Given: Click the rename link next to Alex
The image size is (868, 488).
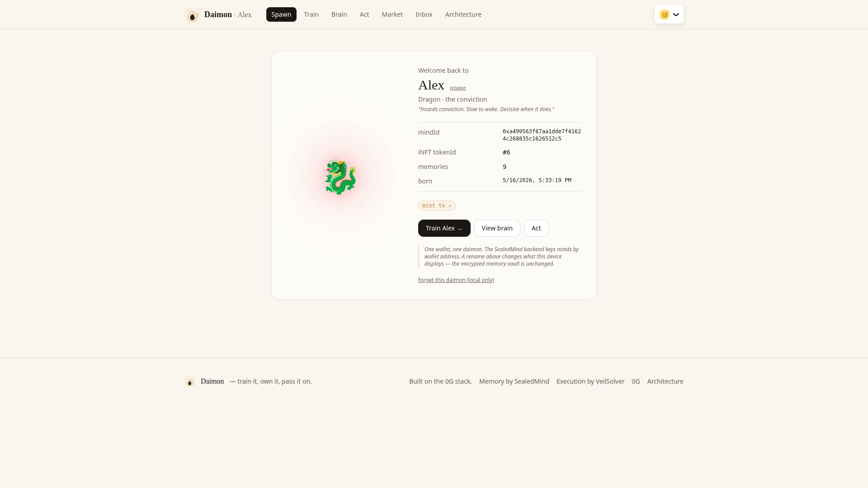Looking at the screenshot, I should click(458, 88).
